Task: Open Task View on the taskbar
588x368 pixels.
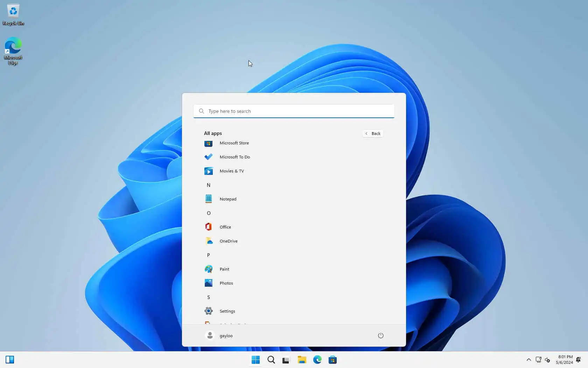Action: pos(286,360)
